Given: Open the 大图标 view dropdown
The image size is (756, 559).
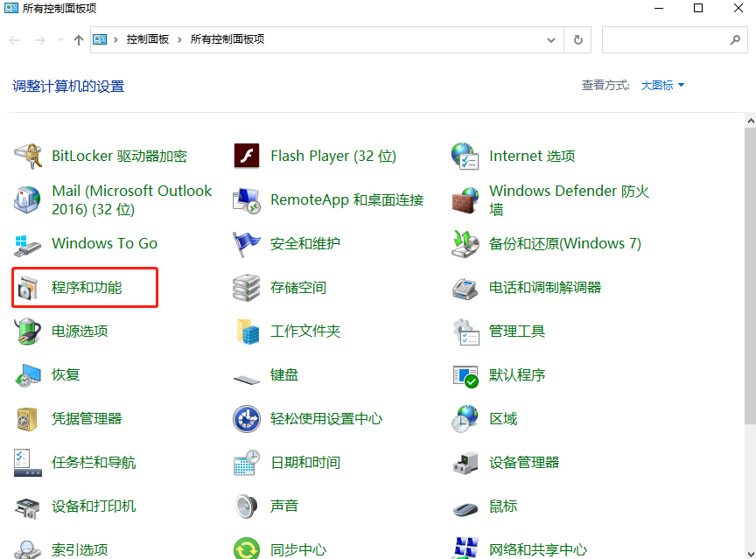Looking at the screenshot, I should (661, 85).
